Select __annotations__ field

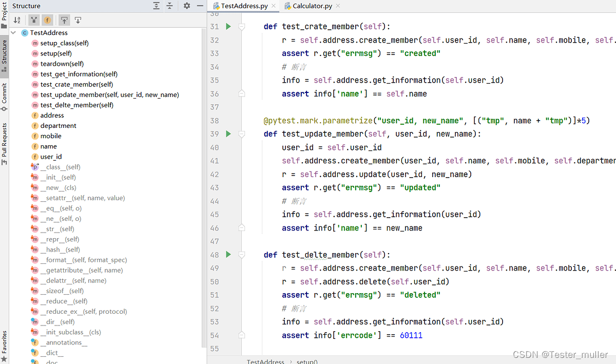(x=64, y=342)
